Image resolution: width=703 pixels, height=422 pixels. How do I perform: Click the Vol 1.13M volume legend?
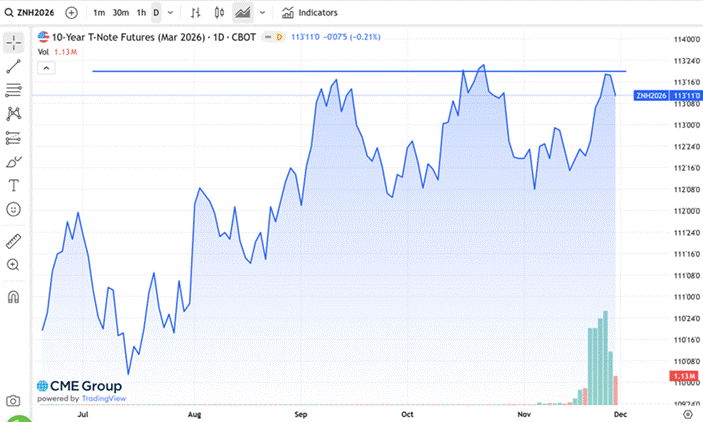57,52
